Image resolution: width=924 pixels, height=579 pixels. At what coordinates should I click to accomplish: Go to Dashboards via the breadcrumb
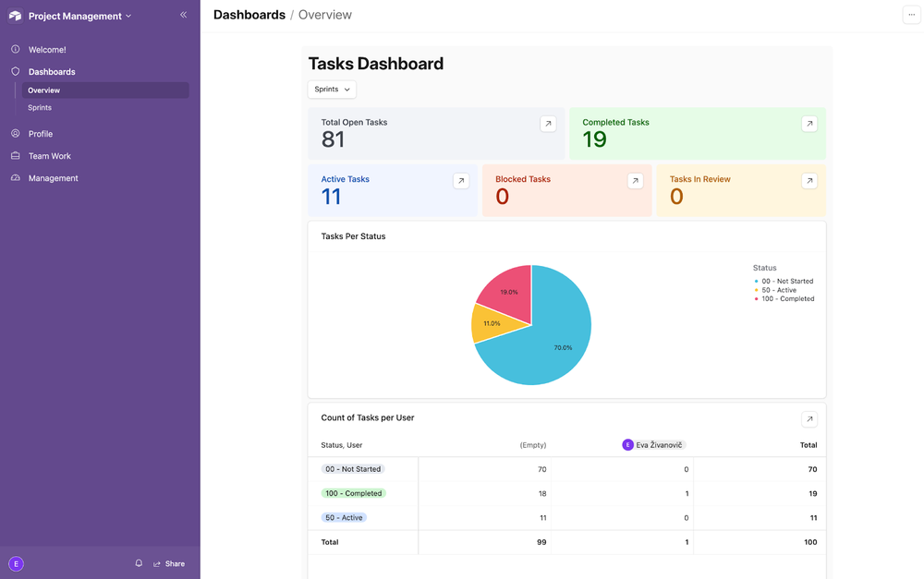point(249,15)
